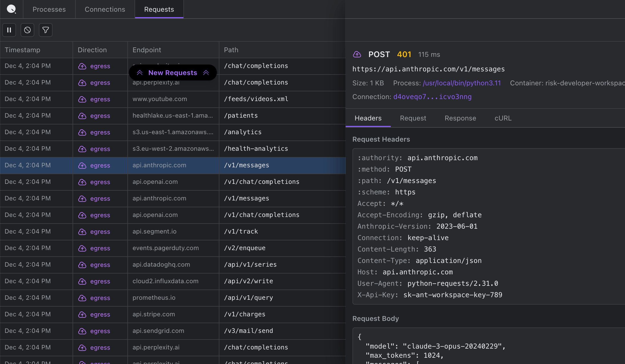Open the filter funnel icon
Image resolution: width=625 pixels, height=364 pixels.
coord(46,30)
